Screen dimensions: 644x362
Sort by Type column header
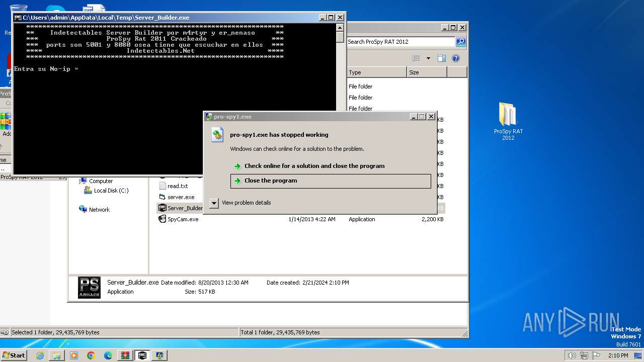[376, 72]
